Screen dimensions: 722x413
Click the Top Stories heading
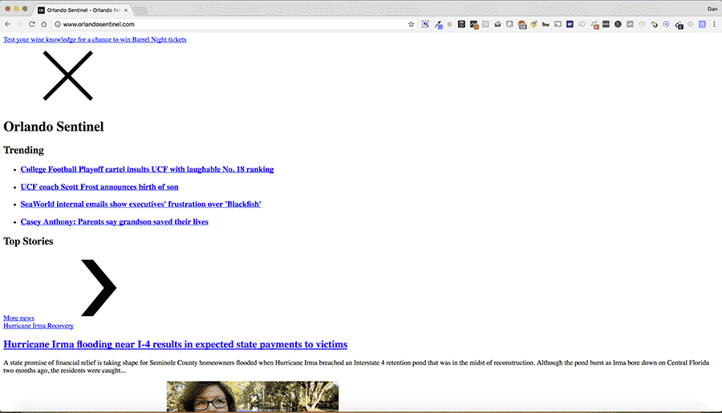(x=28, y=241)
